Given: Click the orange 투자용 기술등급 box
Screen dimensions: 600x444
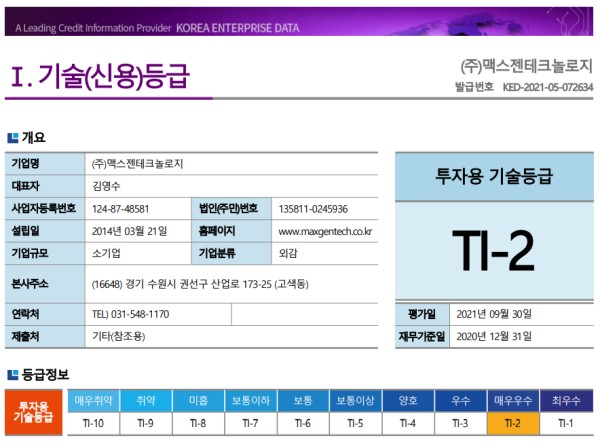Looking at the screenshot, I should [34, 413].
